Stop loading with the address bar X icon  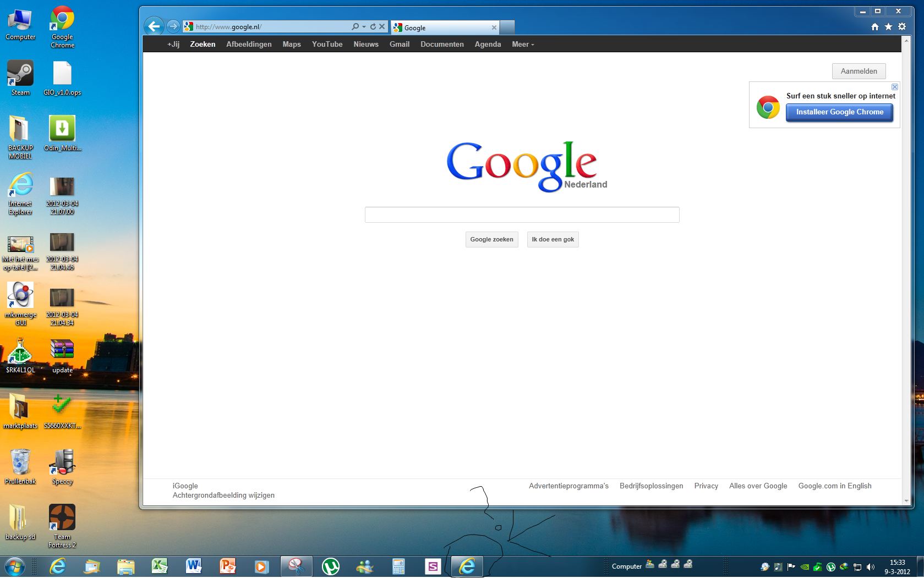pos(382,26)
